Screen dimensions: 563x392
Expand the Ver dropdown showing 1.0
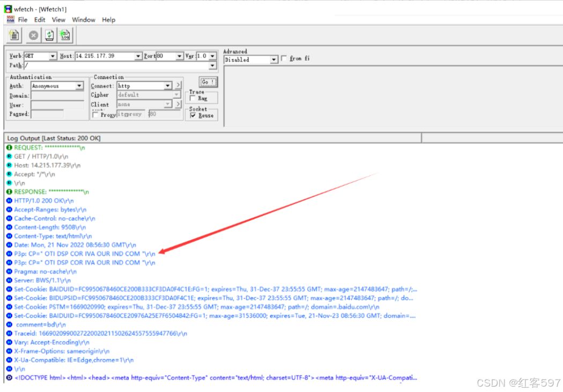coord(212,56)
